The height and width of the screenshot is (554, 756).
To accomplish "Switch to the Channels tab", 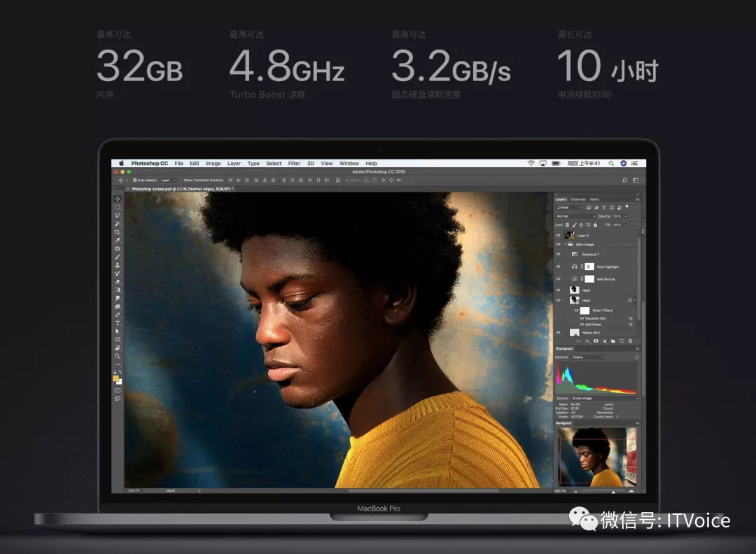I will click(x=577, y=199).
